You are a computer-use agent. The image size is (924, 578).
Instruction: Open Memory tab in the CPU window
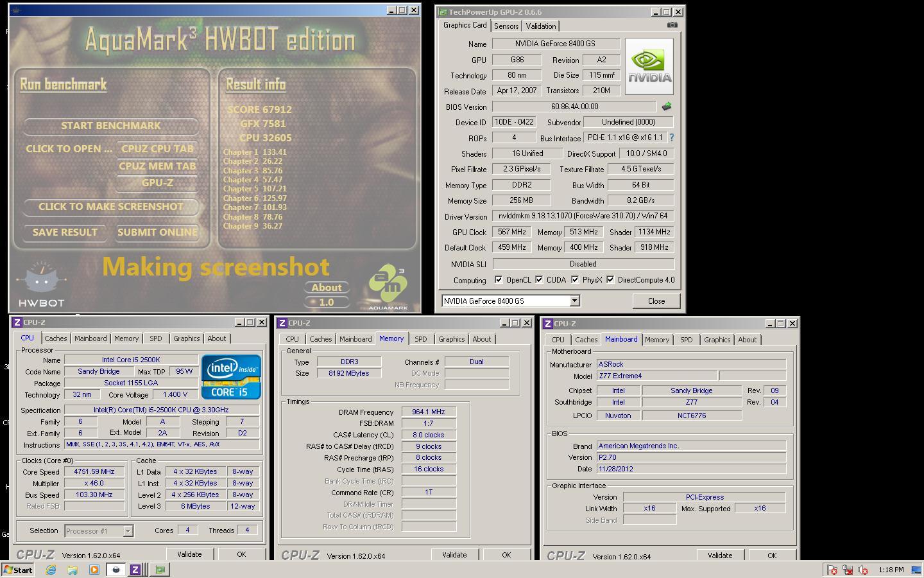pos(126,338)
